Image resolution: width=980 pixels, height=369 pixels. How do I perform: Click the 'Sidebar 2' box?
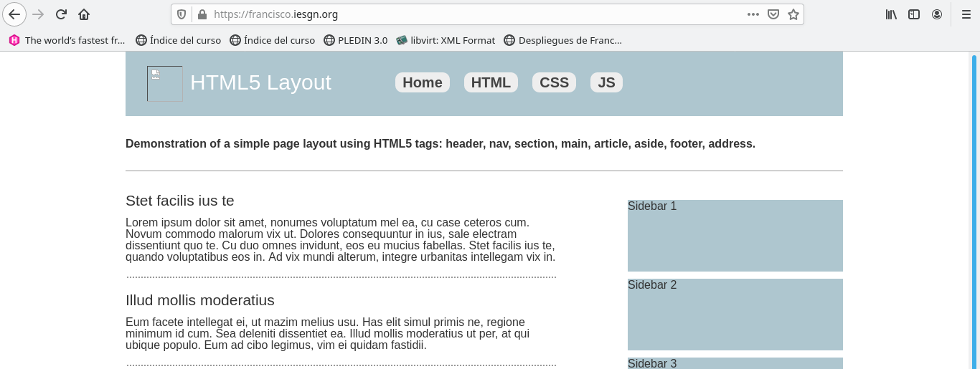[x=735, y=315]
